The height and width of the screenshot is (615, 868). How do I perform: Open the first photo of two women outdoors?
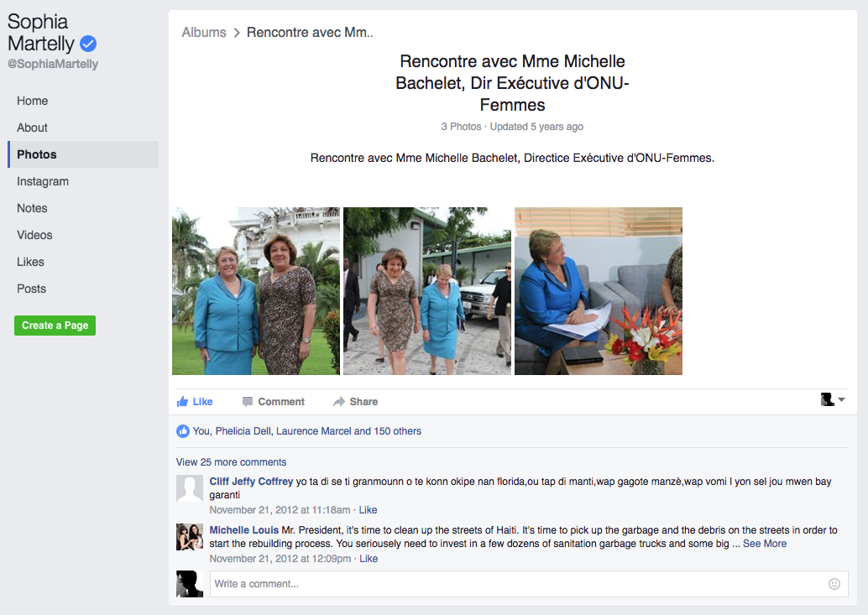tap(256, 291)
